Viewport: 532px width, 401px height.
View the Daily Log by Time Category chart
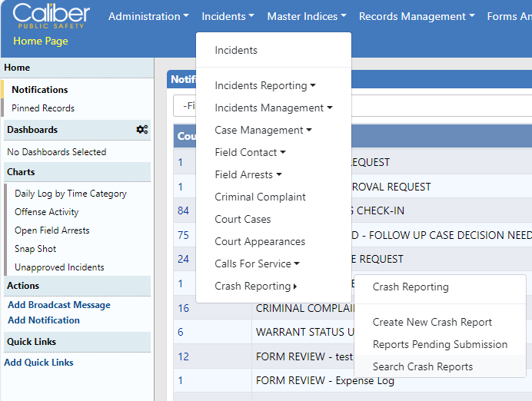(71, 194)
